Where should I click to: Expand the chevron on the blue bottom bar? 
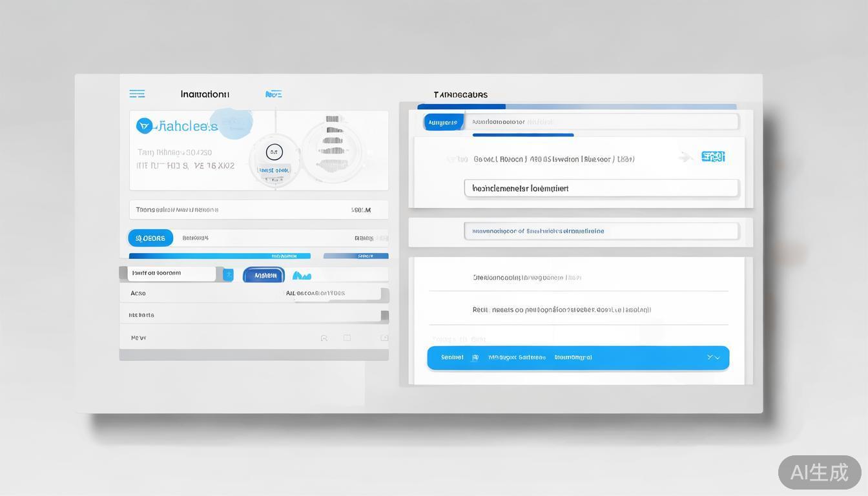point(713,357)
